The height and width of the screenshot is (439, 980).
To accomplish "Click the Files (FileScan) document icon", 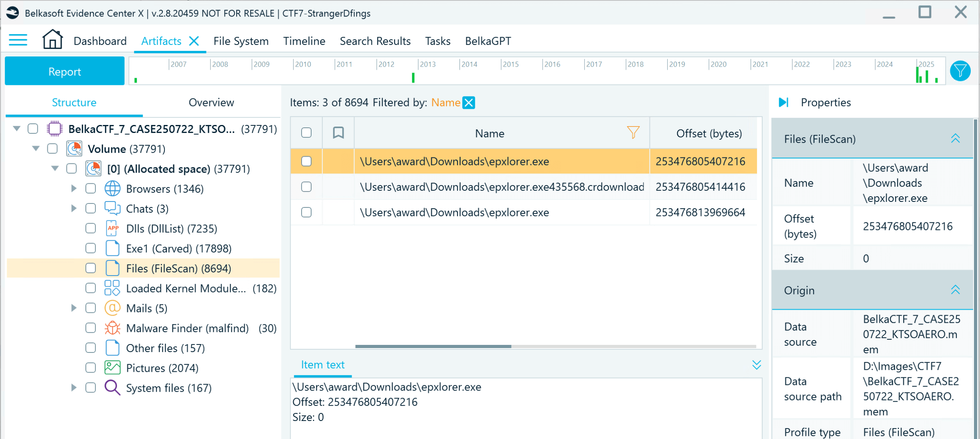I will (x=113, y=268).
